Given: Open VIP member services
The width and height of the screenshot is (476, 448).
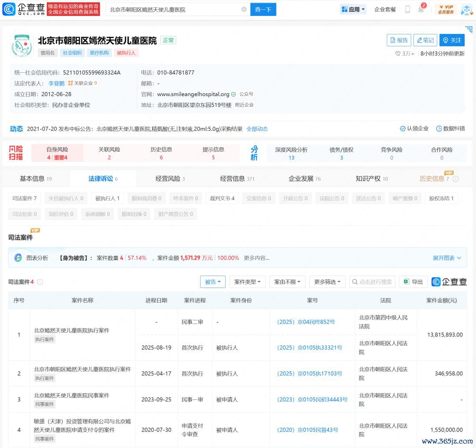Looking at the screenshot, I should click(x=446, y=9).
